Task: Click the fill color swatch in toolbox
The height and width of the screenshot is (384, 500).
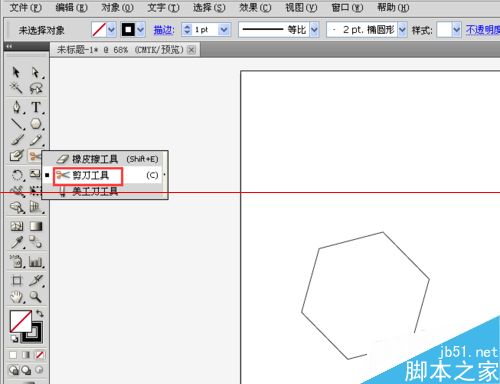Action: coord(21,321)
